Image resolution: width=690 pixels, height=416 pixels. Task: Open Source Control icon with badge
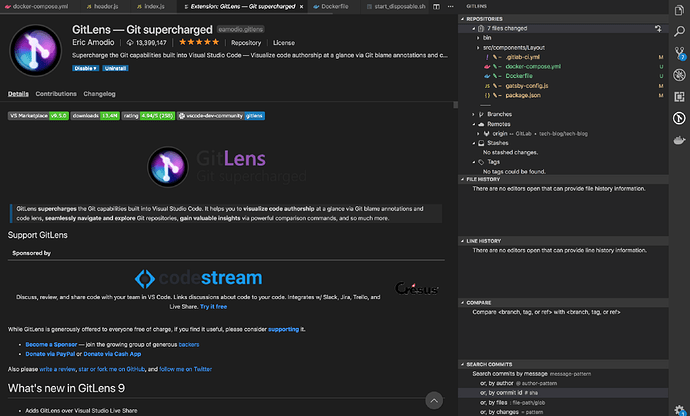[x=679, y=53]
